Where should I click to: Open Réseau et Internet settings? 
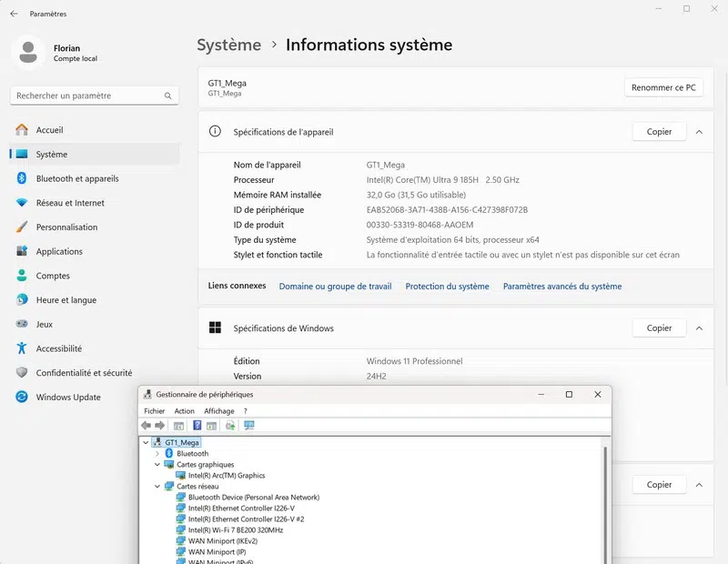pos(70,203)
